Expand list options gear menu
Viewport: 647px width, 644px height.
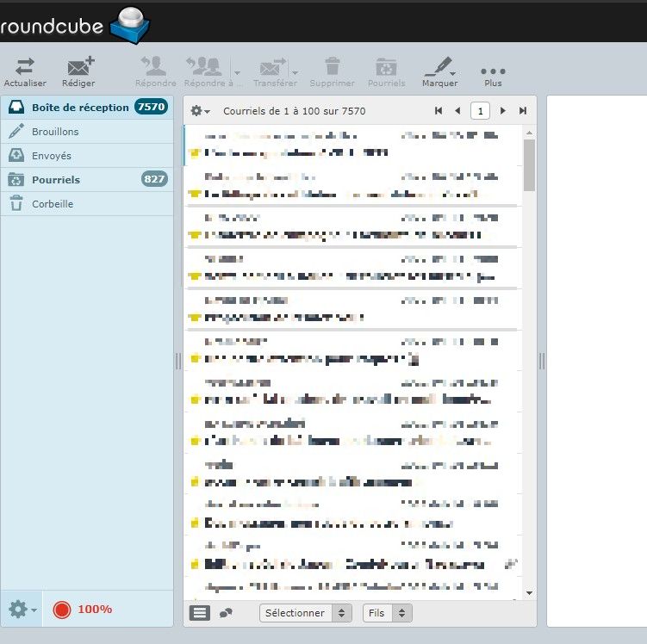pyautogui.click(x=200, y=111)
